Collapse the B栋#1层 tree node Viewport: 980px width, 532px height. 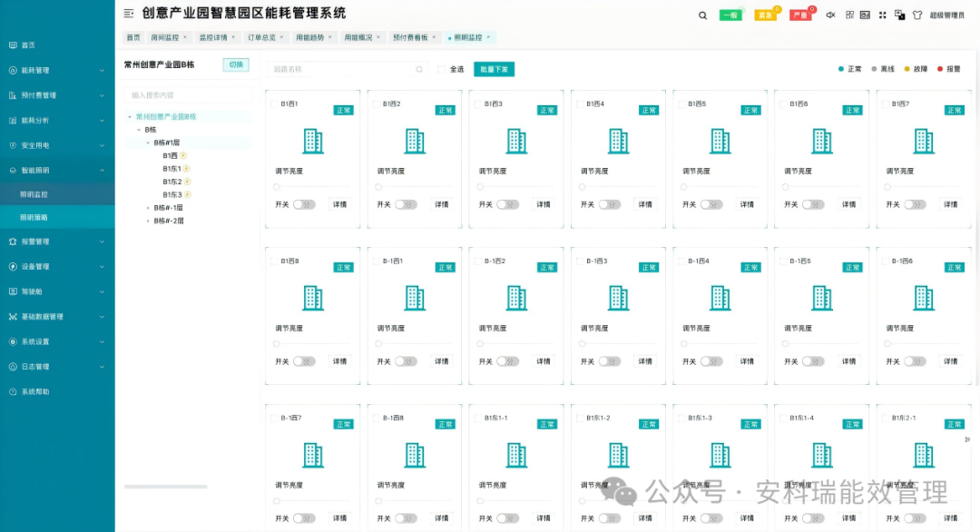[x=148, y=143]
